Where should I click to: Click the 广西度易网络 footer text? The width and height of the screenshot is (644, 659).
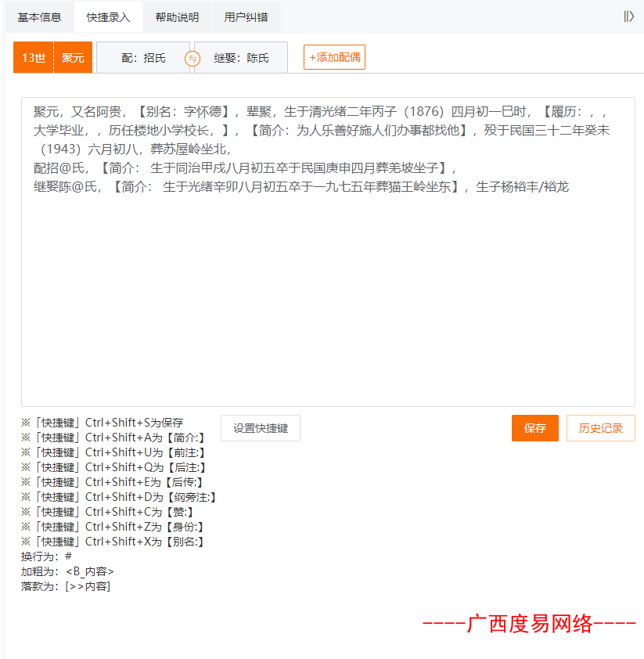(529, 624)
